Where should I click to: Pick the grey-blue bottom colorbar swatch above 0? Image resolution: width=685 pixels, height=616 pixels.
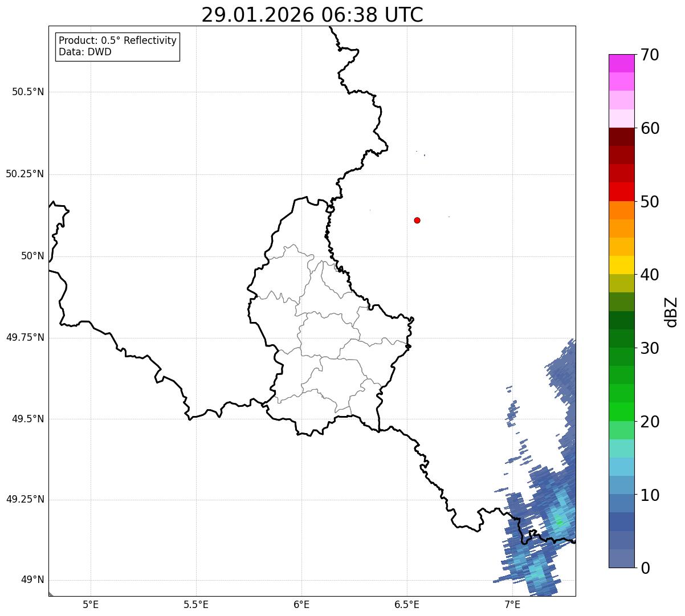(x=621, y=558)
